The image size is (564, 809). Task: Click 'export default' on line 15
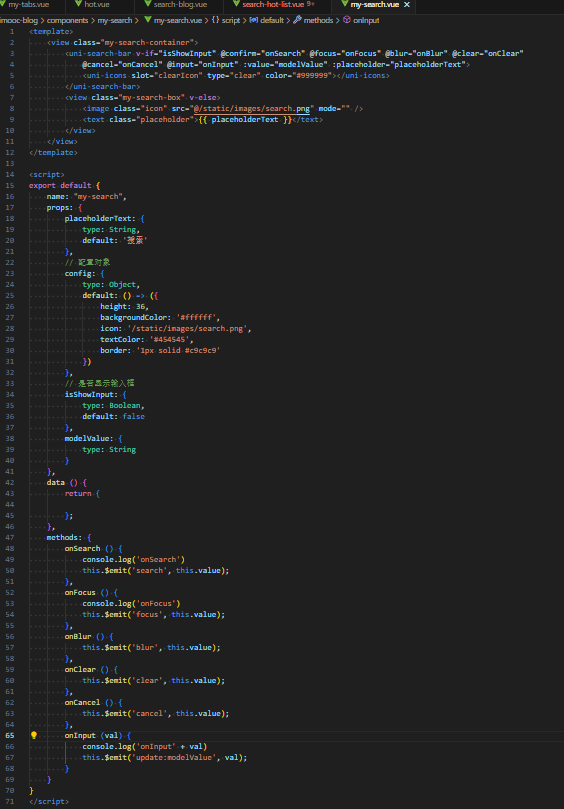(x=60, y=185)
